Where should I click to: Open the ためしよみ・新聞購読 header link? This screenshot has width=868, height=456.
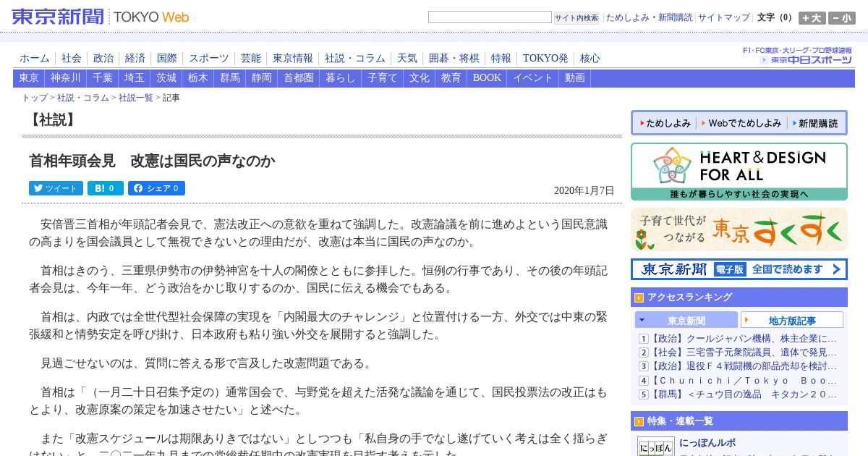[x=649, y=17]
